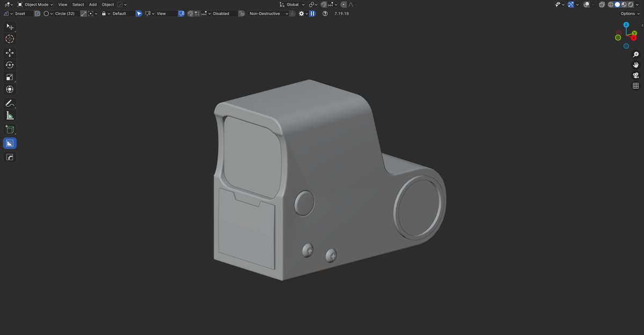The width and height of the screenshot is (644, 335).
Task: Select the Measure tool
Action: [x=10, y=116]
